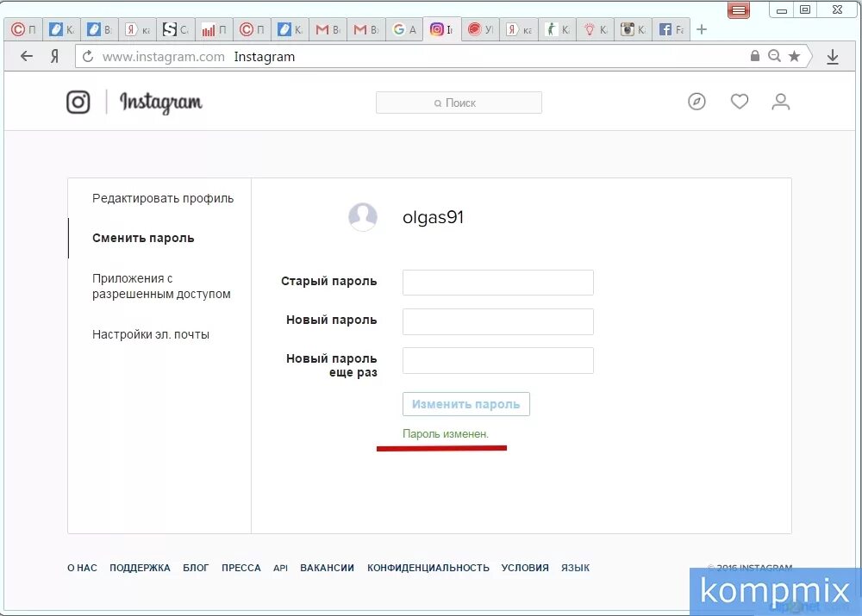Switch to the old Instagram camera tab
862x616 pixels.
pyautogui.click(x=634, y=29)
